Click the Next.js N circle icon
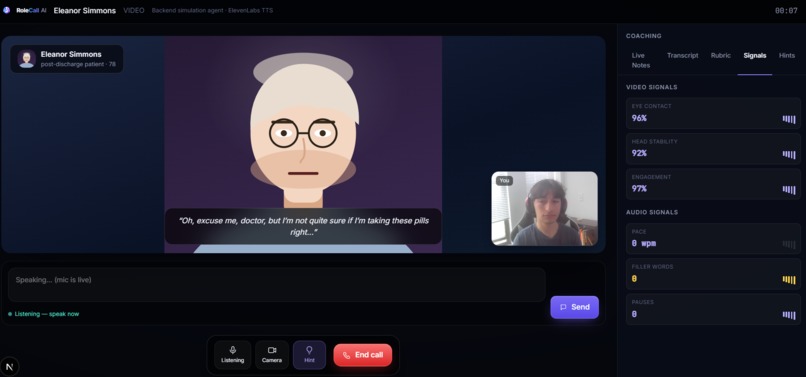This screenshot has height=377, width=806. [9, 367]
